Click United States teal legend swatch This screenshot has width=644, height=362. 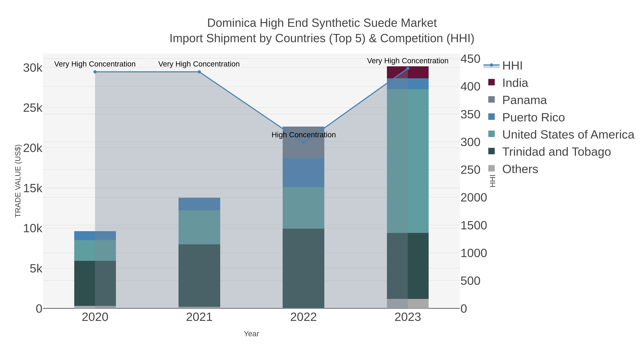pos(492,134)
